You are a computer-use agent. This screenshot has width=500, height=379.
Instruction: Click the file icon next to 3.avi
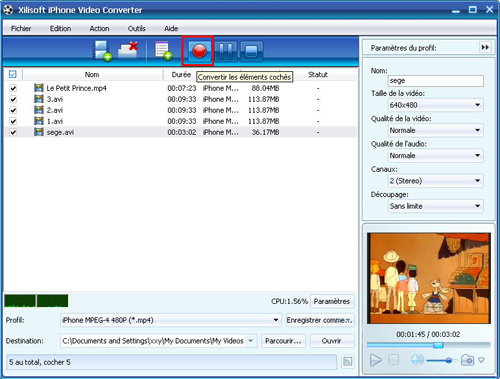39,99
